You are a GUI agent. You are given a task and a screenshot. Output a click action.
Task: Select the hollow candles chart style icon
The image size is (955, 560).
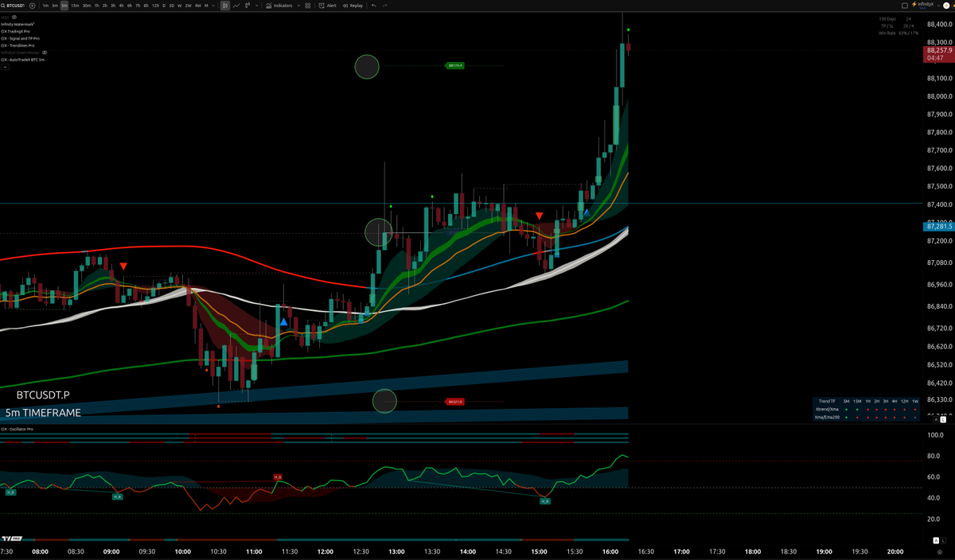248,6
